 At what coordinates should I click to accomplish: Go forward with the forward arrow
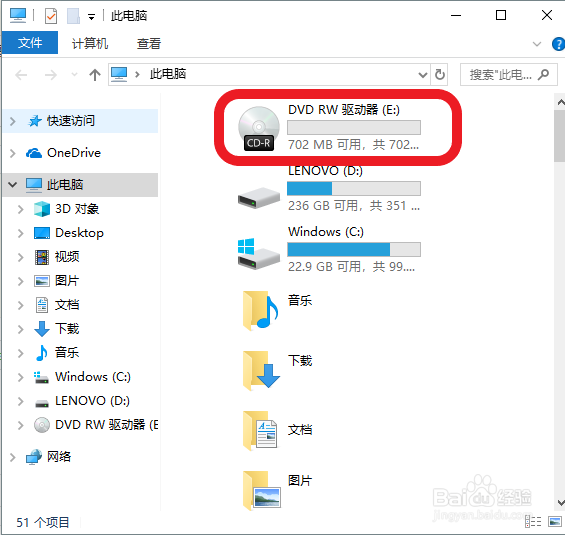[x=51, y=75]
